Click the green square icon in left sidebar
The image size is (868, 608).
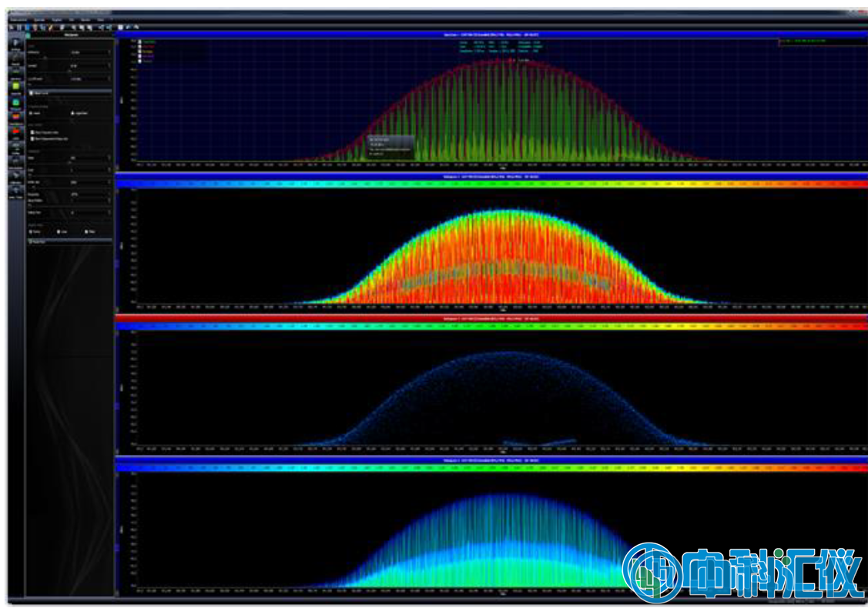point(16,85)
